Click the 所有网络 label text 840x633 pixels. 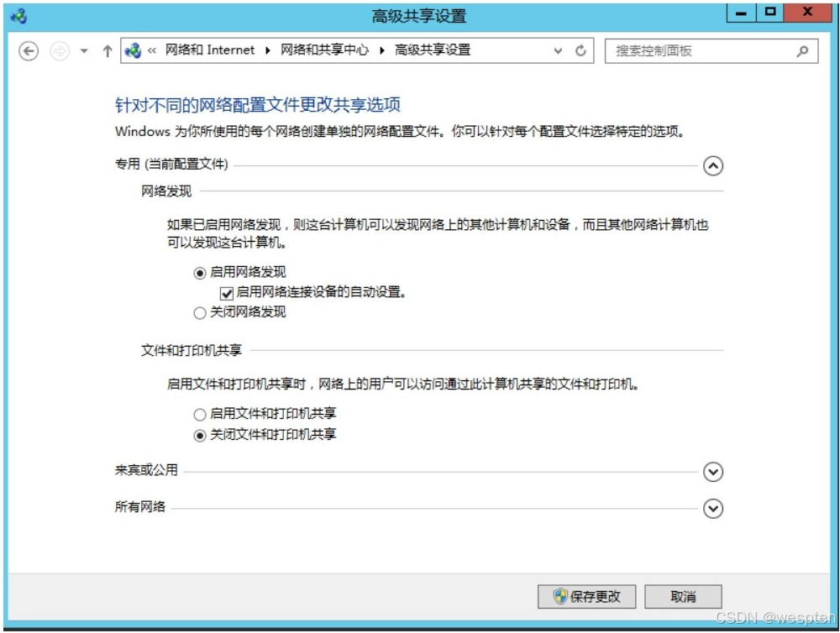coord(139,506)
